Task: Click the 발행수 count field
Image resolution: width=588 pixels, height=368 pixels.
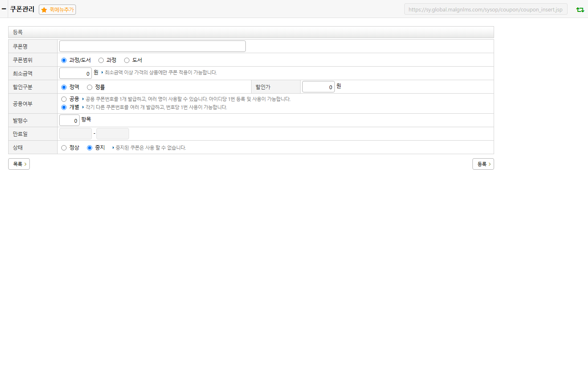Action: tap(69, 120)
